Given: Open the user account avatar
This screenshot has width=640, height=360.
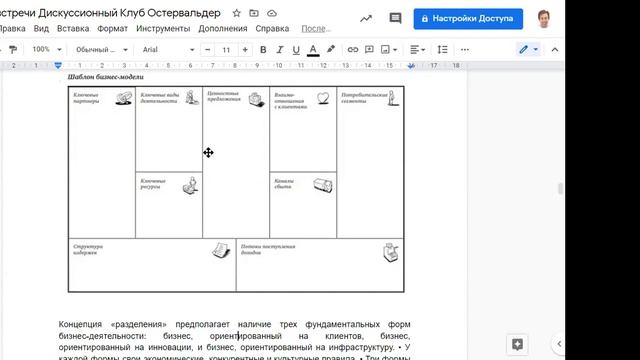Looking at the screenshot, I should tap(543, 19).
